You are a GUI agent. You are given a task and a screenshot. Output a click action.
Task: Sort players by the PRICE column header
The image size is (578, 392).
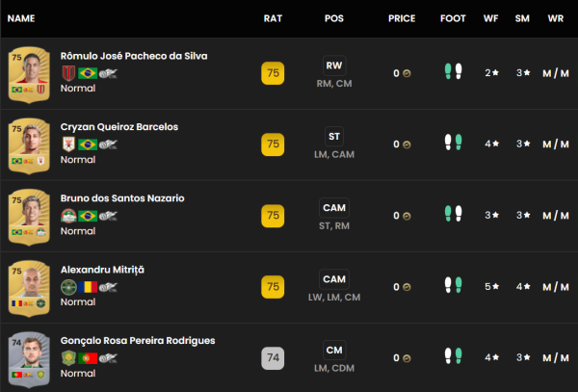click(402, 18)
